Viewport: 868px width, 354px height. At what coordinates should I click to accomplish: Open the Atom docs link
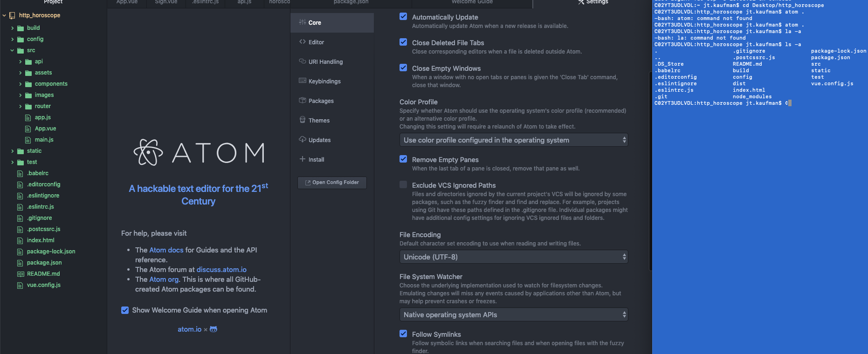166,250
